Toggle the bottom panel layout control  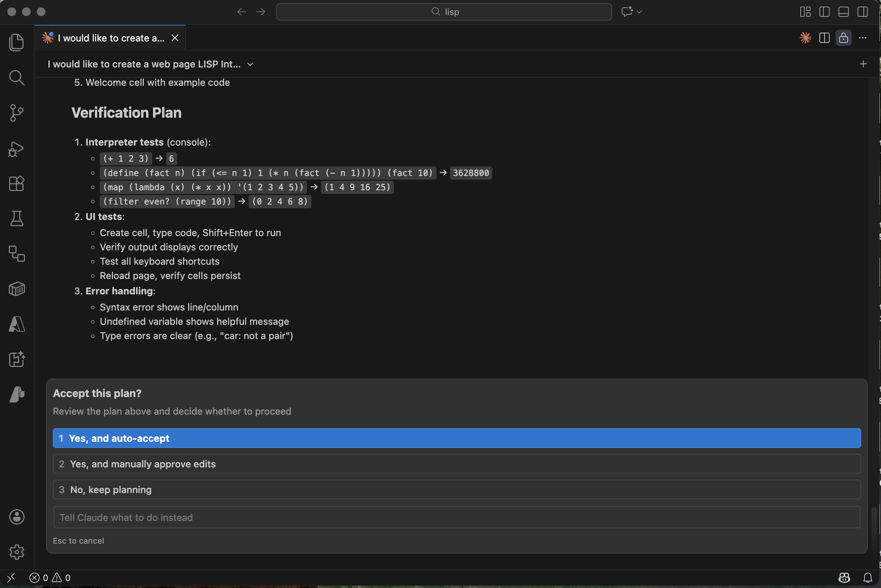click(x=844, y=12)
